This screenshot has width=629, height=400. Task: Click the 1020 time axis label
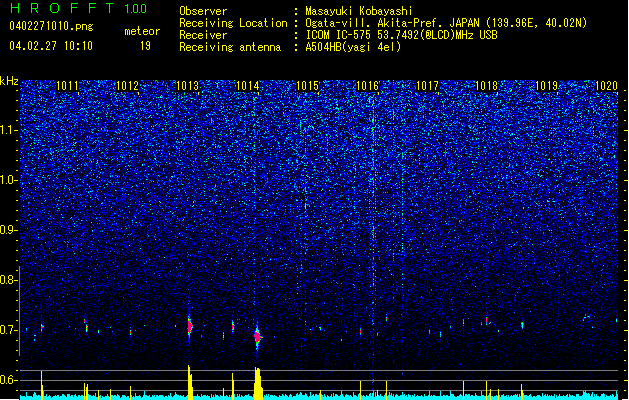607,86
